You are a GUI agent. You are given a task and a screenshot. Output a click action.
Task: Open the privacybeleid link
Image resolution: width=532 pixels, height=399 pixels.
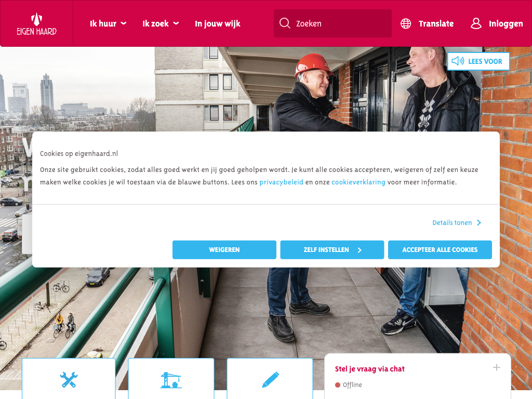(x=281, y=182)
